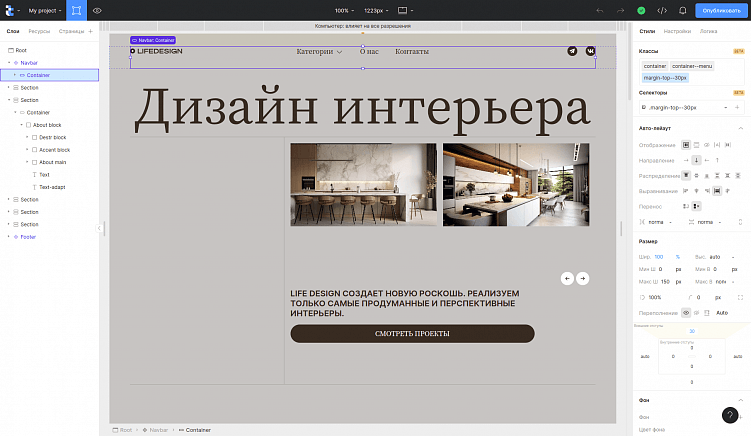Image resolution: width=751 pixels, height=436 pixels.
Task: Open the 100% zoom dropdown
Action: pyautogui.click(x=344, y=11)
